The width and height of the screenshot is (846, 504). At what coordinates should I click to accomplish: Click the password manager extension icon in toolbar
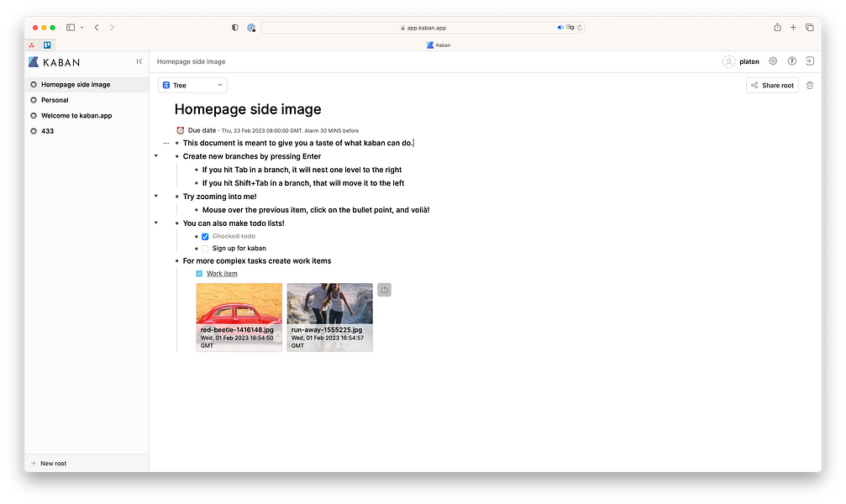point(251,28)
